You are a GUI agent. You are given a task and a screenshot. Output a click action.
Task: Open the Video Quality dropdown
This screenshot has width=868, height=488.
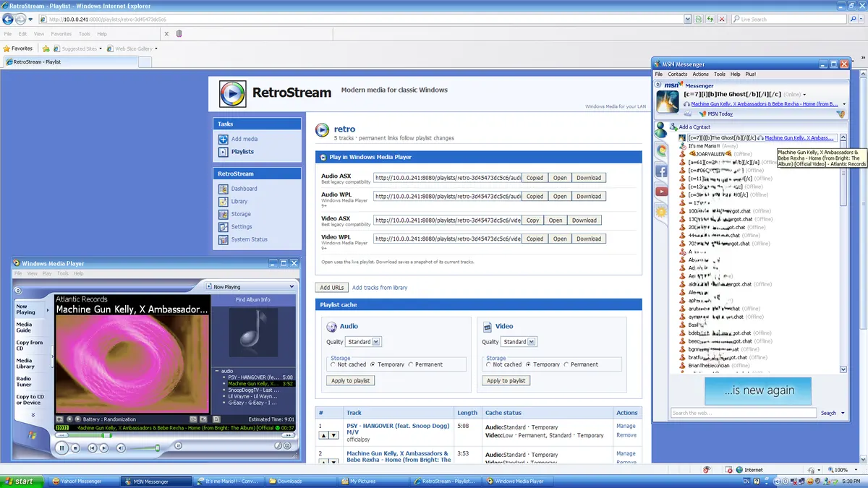pyautogui.click(x=519, y=342)
